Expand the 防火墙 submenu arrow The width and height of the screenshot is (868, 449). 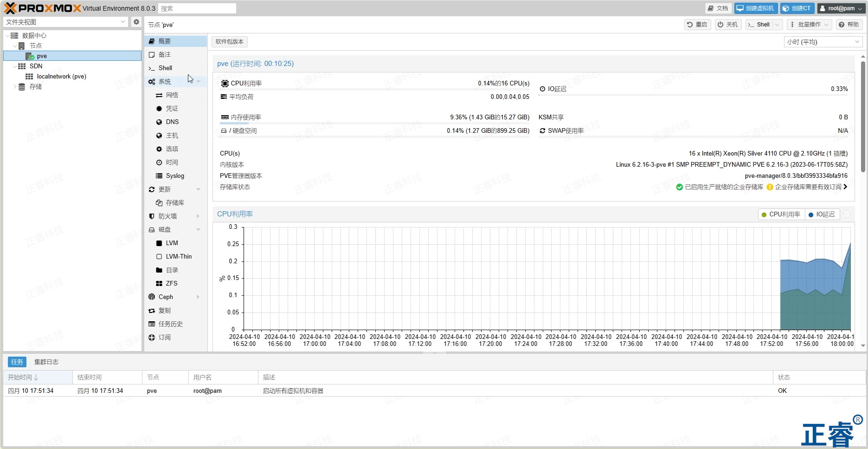tap(198, 216)
